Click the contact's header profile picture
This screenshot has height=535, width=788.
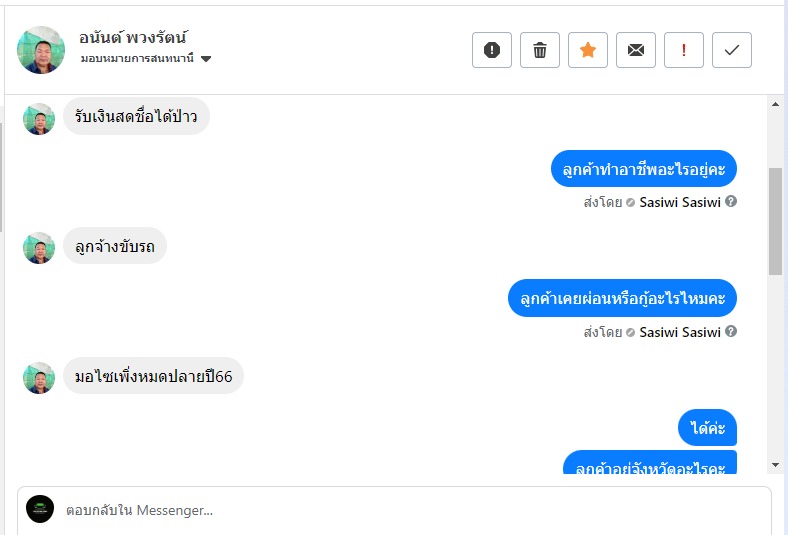coord(41,50)
